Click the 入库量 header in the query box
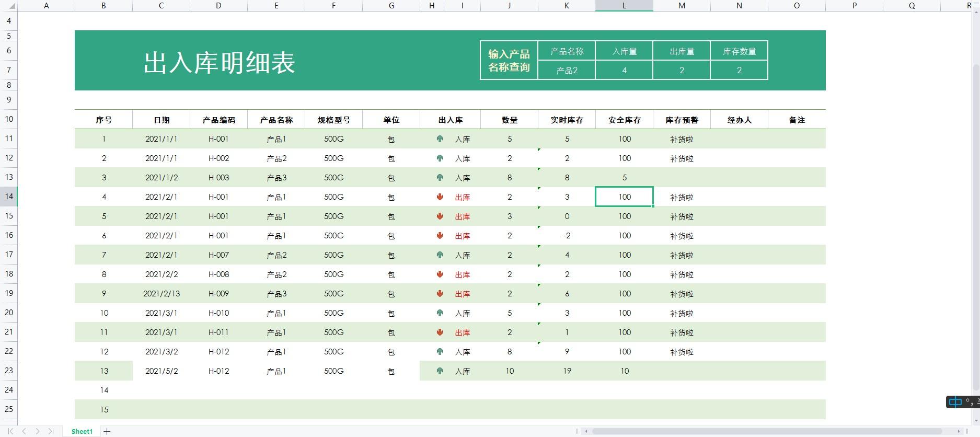Viewport: 980px width, 437px height. (x=624, y=51)
